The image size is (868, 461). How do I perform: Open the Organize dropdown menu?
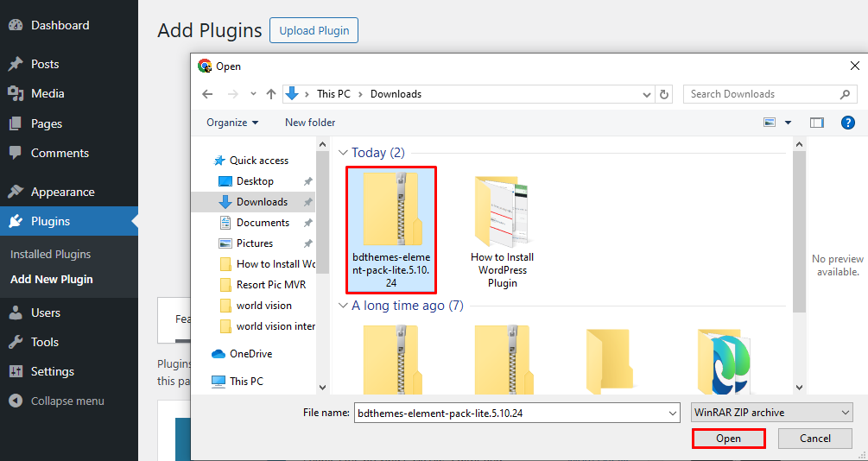tap(232, 123)
